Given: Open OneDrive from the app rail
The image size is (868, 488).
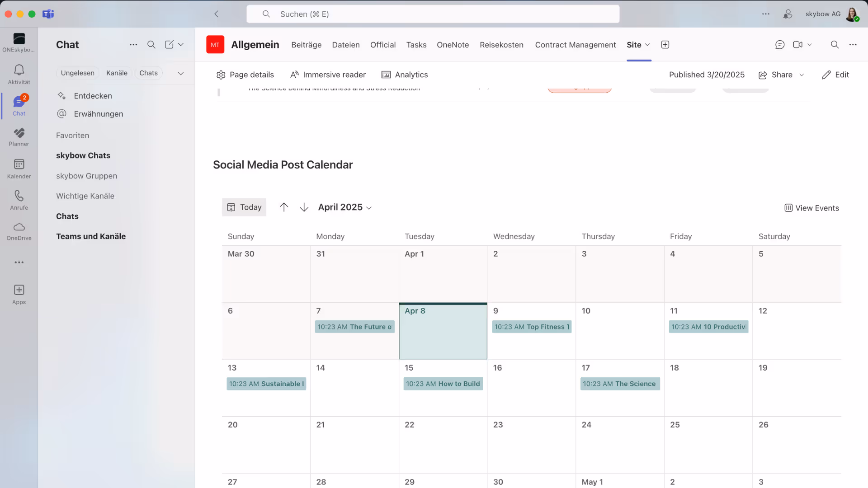Looking at the screenshot, I should (19, 231).
